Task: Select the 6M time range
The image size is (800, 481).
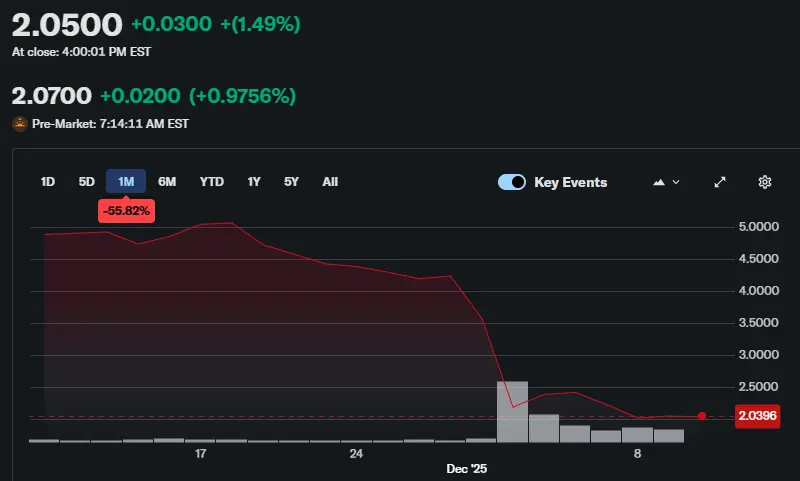Action: click(x=167, y=182)
